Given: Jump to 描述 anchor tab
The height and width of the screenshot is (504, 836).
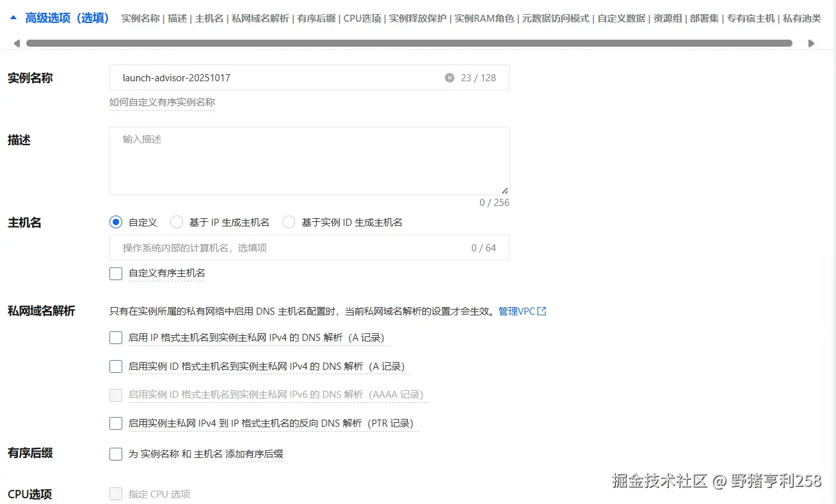Looking at the screenshot, I should [x=177, y=19].
